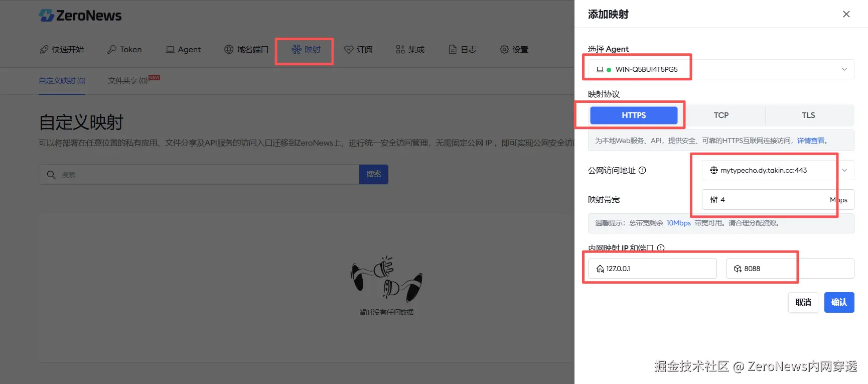Focus the 搜索 search input field

[199, 174]
